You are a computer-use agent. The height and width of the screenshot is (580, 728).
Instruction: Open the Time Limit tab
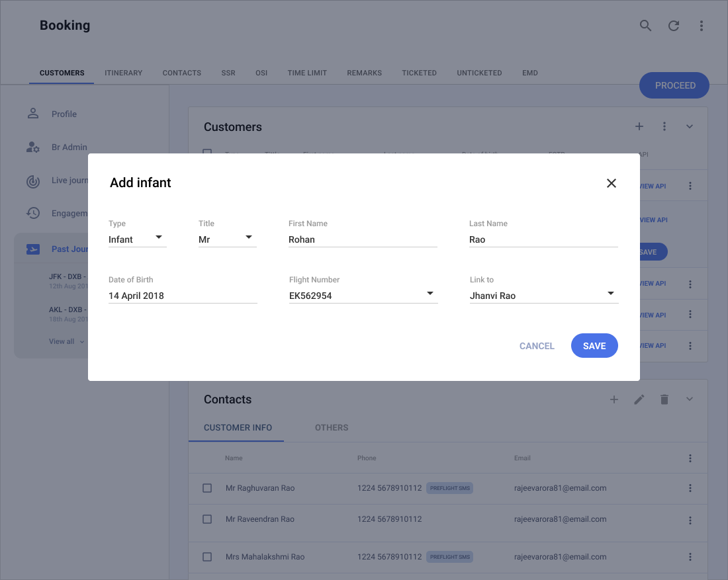[x=307, y=73]
